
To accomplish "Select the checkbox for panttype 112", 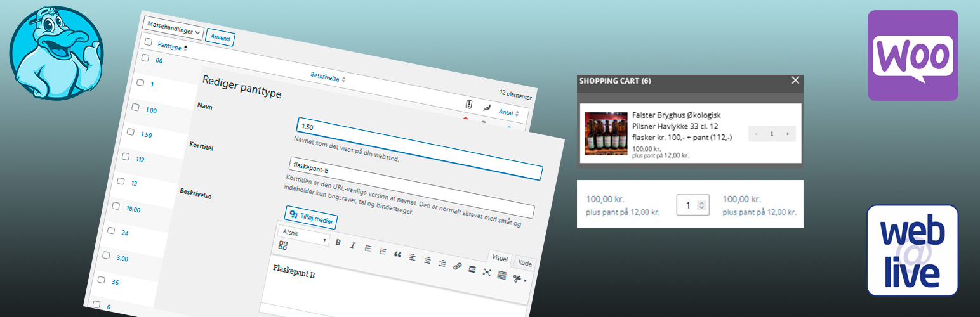I will pyautogui.click(x=126, y=157).
